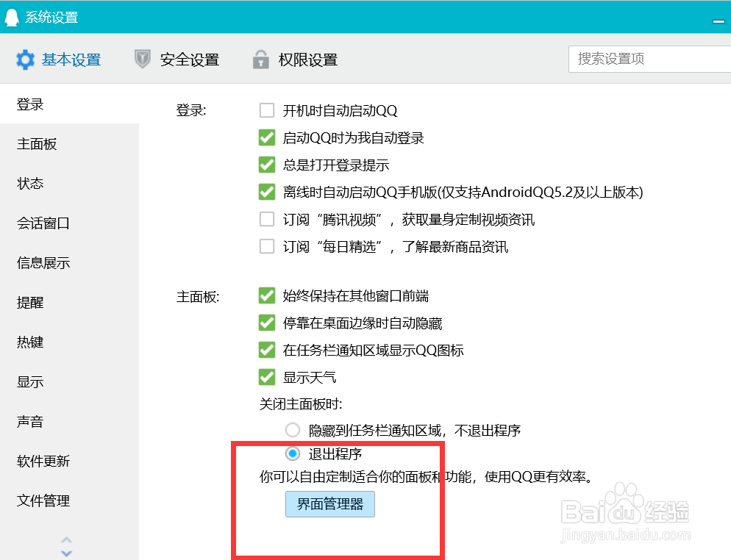731x560 pixels.
Task: Check 订阅每日精选 subscription option
Action: pyautogui.click(x=267, y=246)
